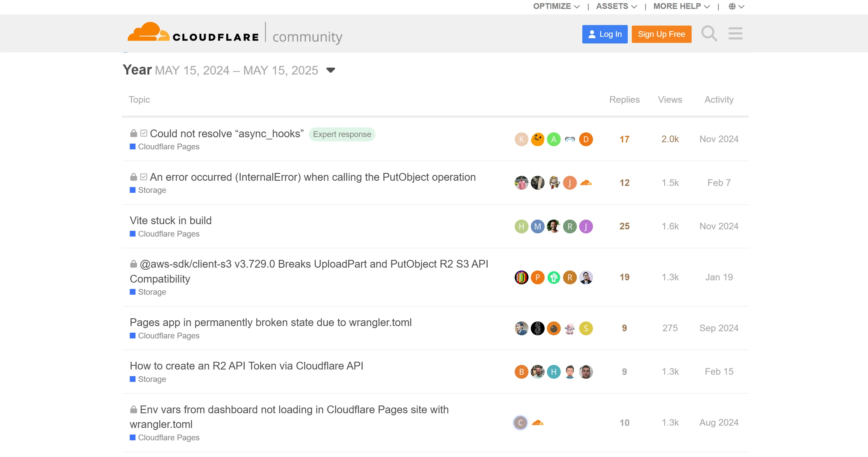Click avatar S in permanently broken state row
The width and height of the screenshot is (868, 457).
[x=586, y=328]
